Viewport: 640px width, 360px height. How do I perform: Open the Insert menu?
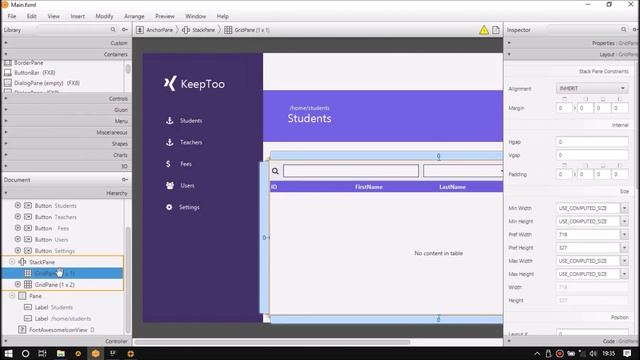tap(78, 16)
